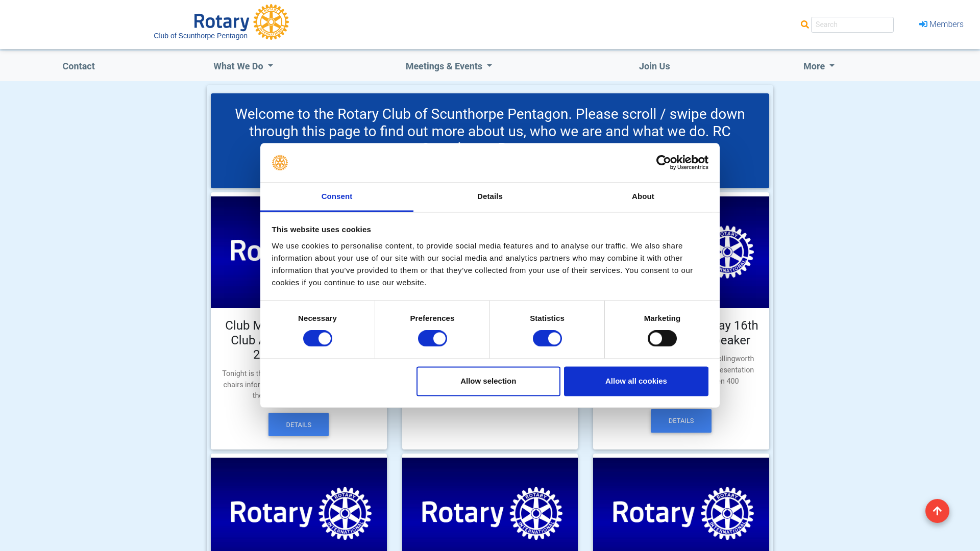Click the small Rotary emblem in cookie dialog
Image resolution: width=980 pixels, height=551 pixels.
(x=280, y=163)
